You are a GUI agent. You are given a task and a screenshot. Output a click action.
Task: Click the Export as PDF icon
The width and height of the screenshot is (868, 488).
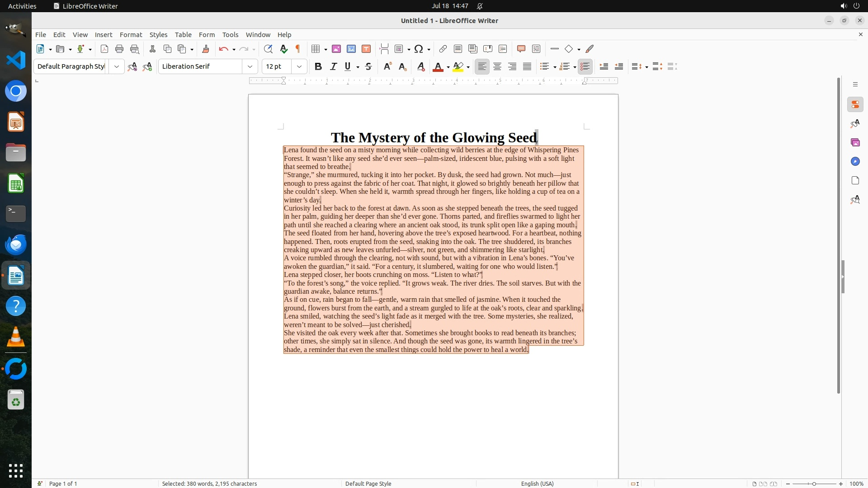coord(104,49)
